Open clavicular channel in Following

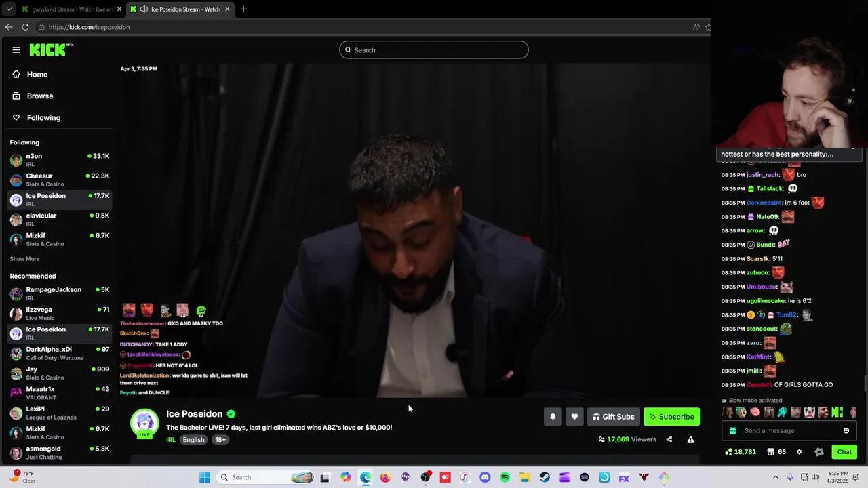(x=60, y=220)
